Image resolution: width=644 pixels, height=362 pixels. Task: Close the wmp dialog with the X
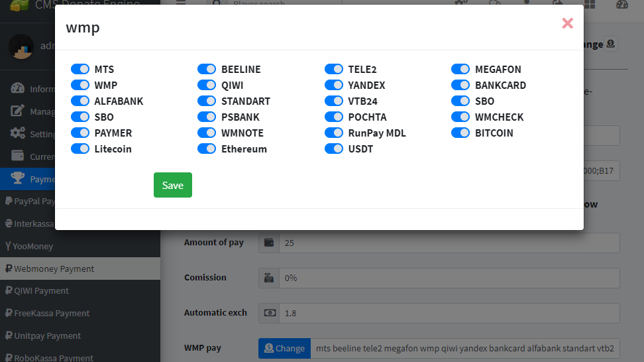[567, 24]
